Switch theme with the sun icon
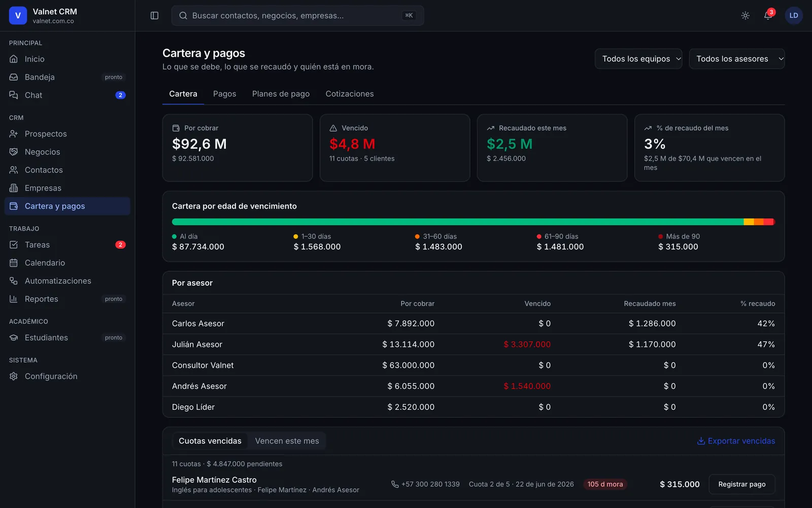This screenshot has height=508, width=812. (745, 16)
